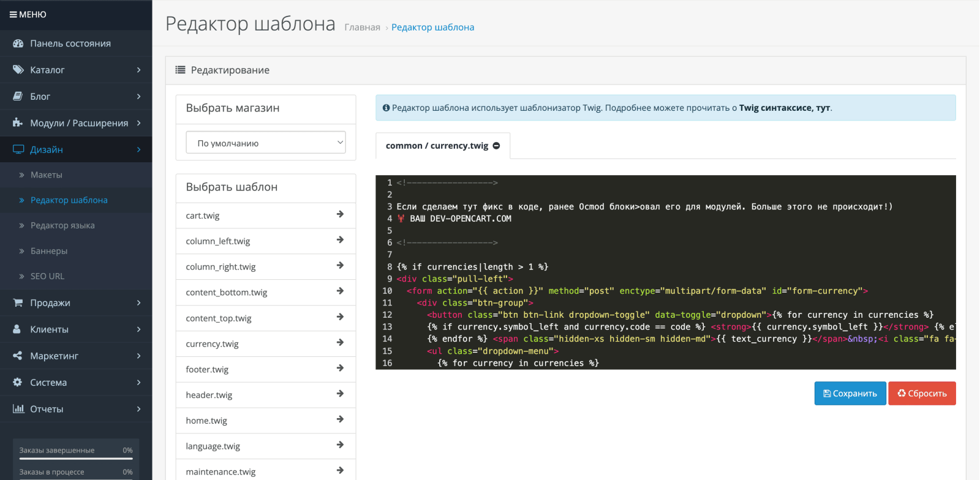Click the hamburger menu icon beside МЕНЮ

(13, 15)
